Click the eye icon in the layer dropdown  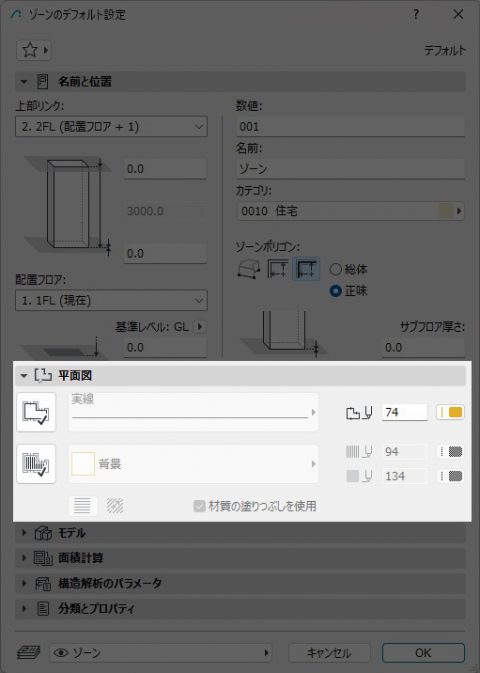pos(61,653)
